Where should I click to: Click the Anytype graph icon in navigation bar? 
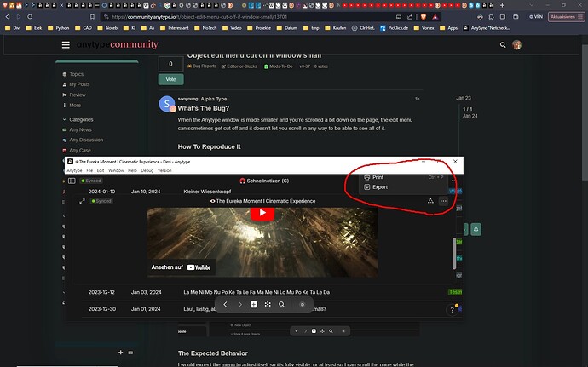pyautogui.click(x=268, y=304)
